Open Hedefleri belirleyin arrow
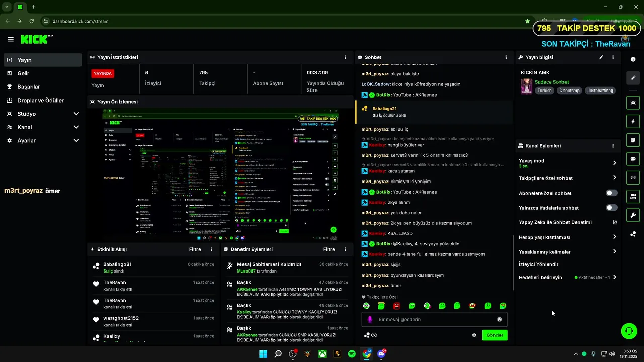Screen dimensions: 644x362 (x=615, y=277)
